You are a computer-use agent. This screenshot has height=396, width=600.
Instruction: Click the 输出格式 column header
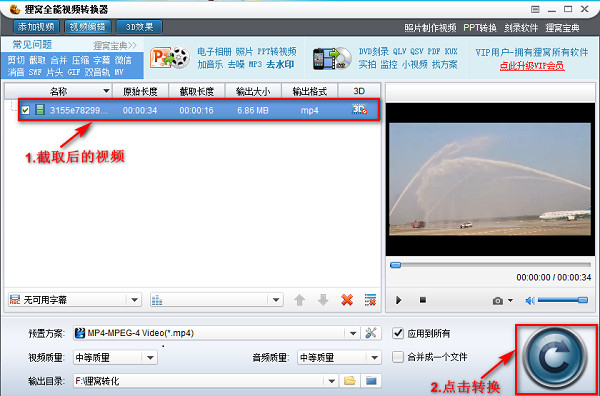coord(310,91)
